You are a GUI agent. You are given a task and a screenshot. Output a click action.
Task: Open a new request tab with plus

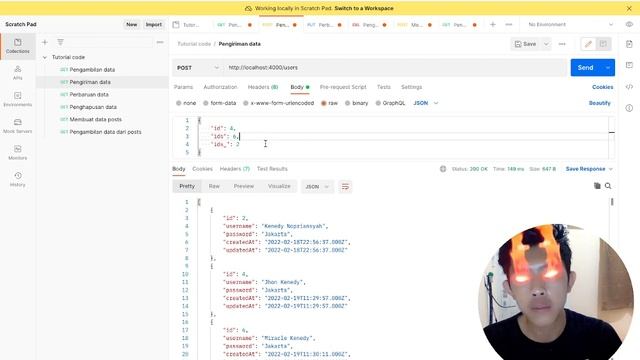[x=493, y=24]
